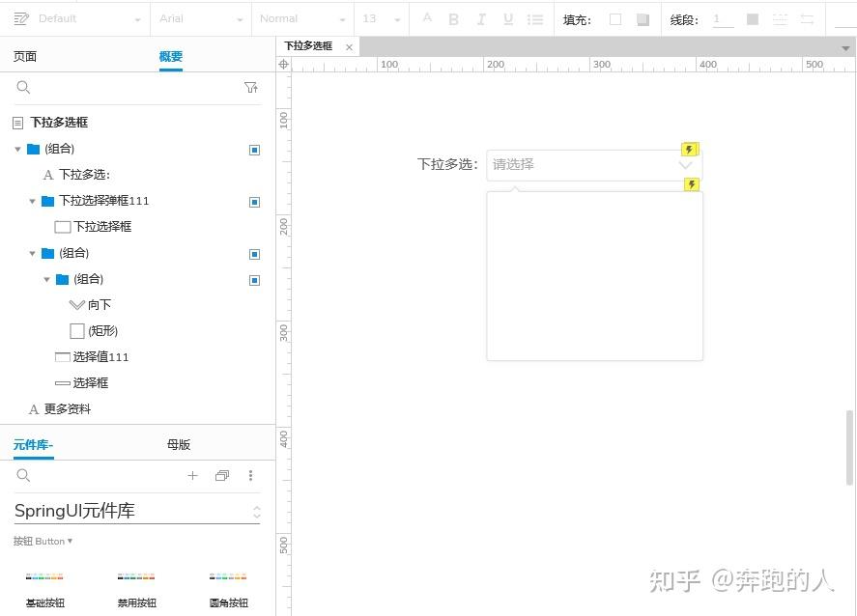The height and width of the screenshot is (616, 857).
Task: Click the 下拉选择弹框111 folder icon
Action: [x=48, y=201]
